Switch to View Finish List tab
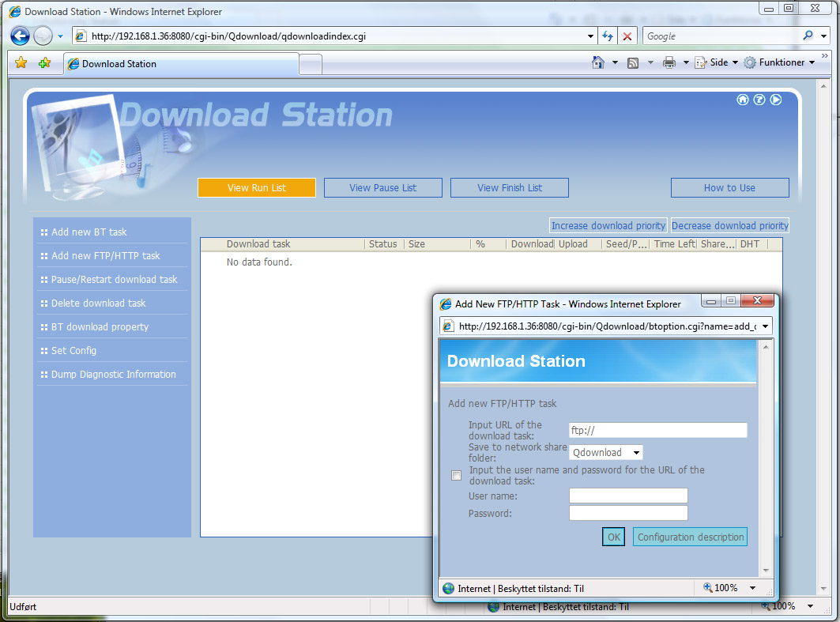This screenshot has width=840, height=622. pos(510,188)
